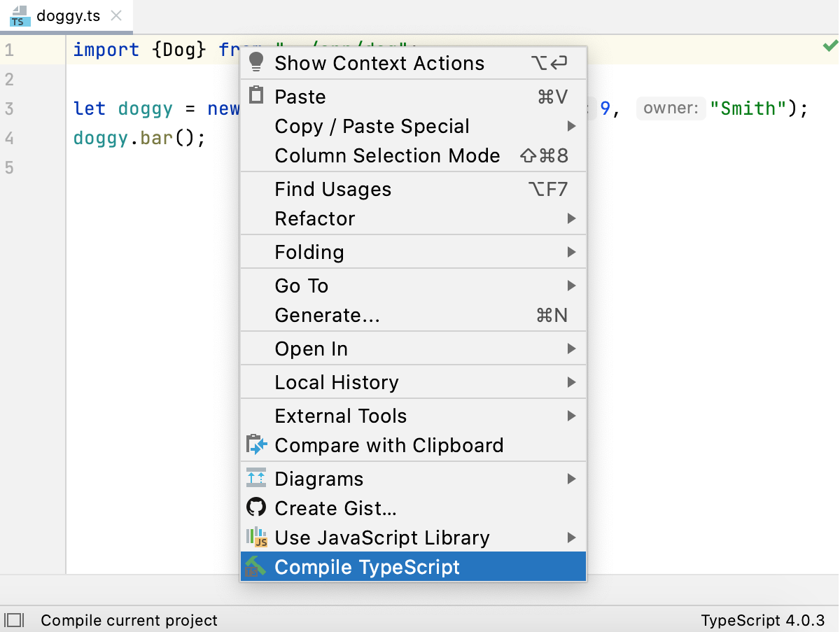Image resolution: width=840 pixels, height=632 pixels.
Task: Click the Compile TypeScript hammer icon
Action: click(x=256, y=567)
